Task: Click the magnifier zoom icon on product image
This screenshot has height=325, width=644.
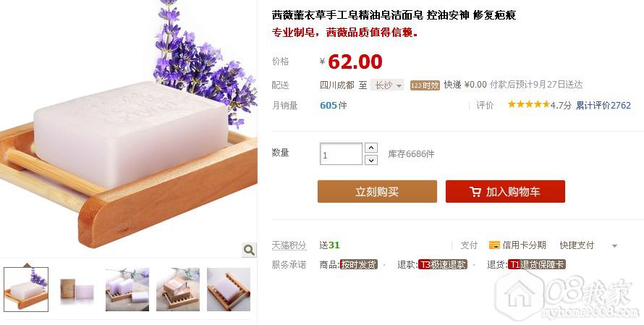Action: [249, 250]
